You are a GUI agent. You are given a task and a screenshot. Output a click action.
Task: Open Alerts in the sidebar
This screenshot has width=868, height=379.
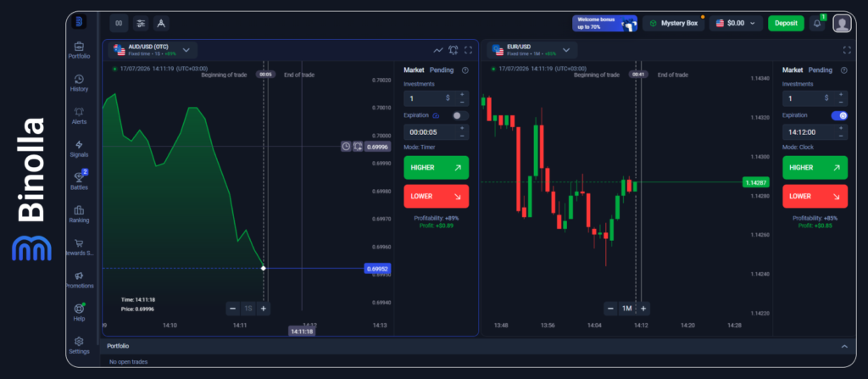tap(79, 116)
